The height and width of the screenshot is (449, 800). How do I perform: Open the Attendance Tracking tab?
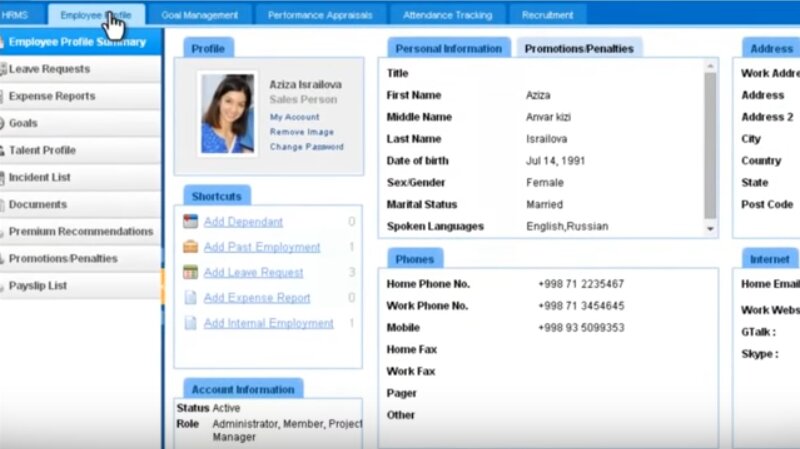pyautogui.click(x=448, y=15)
